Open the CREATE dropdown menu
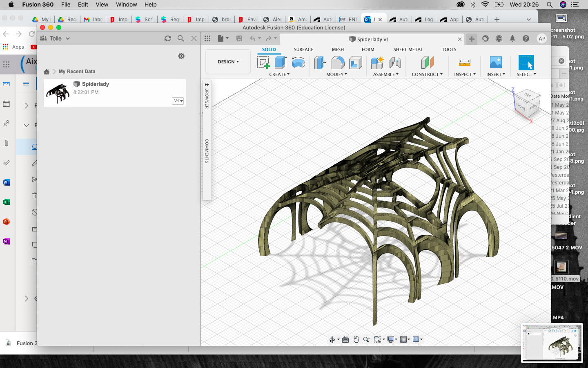588x368 pixels. [279, 74]
